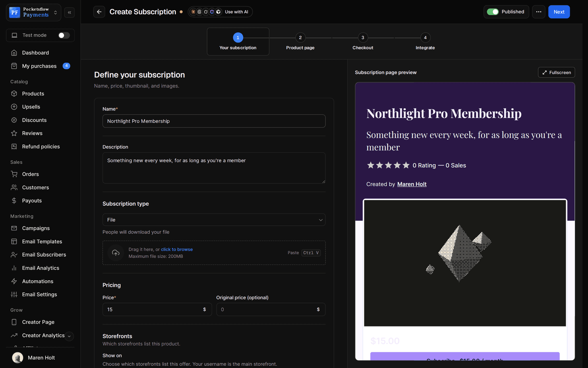Toggle the Published switch off
Image resolution: width=588 pixels, height=368 pixels.
(493, 12)
